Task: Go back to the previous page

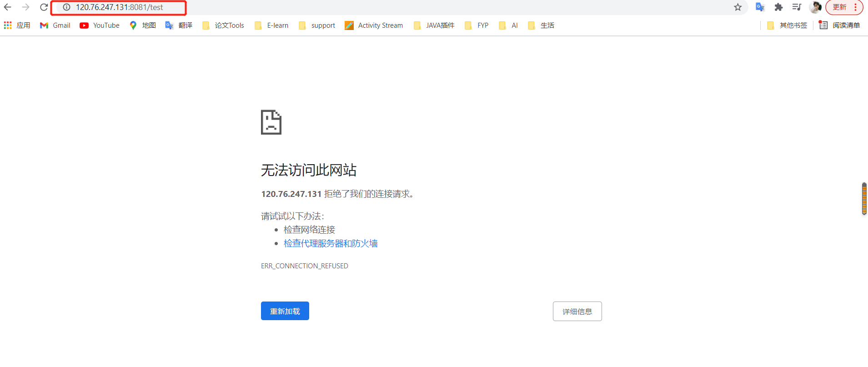Action: pos(8,7)
